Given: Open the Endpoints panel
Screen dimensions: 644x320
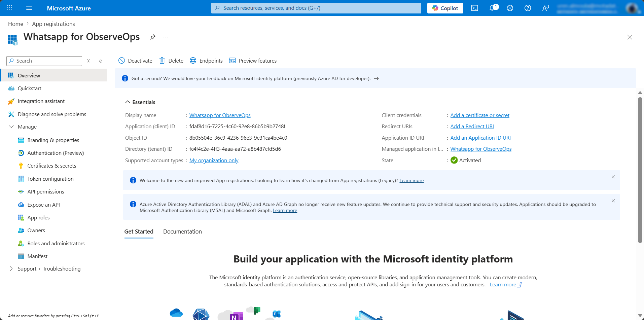Looking at the screenshot, I should coord(206,61).
